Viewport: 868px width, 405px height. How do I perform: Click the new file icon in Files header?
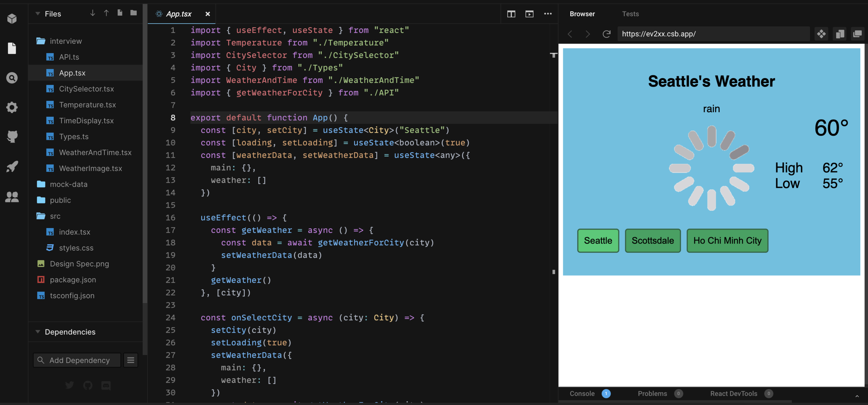120,13
